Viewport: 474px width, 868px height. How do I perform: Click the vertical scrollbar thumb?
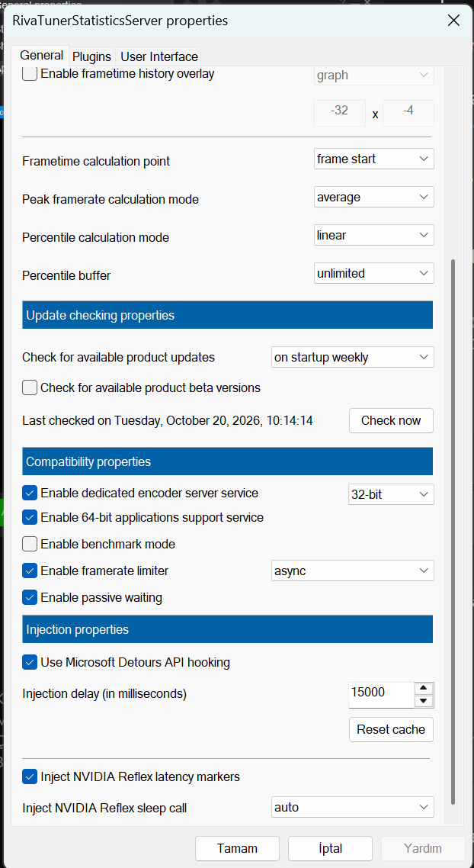pyautogui.click(x=453, y=532)
